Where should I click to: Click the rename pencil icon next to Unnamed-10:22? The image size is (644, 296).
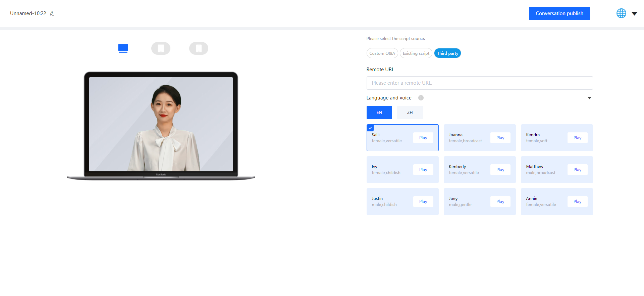(x=52, y=13)
